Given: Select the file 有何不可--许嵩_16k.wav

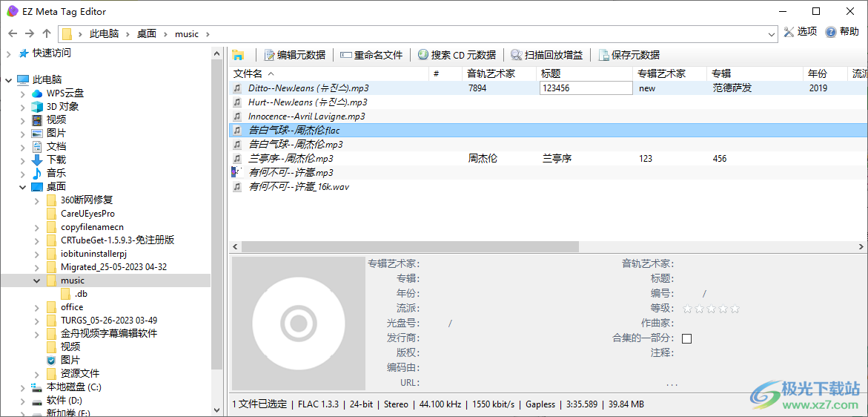Looking at the screenshot, I should click(299, 187).
